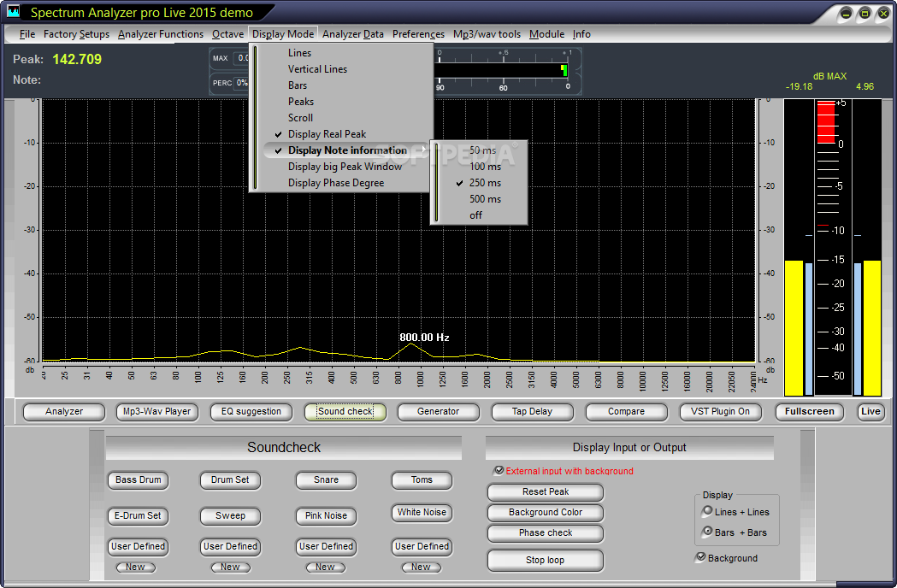897x588 pixels.
Task: Start the White Noise signal
Action: 422,513
